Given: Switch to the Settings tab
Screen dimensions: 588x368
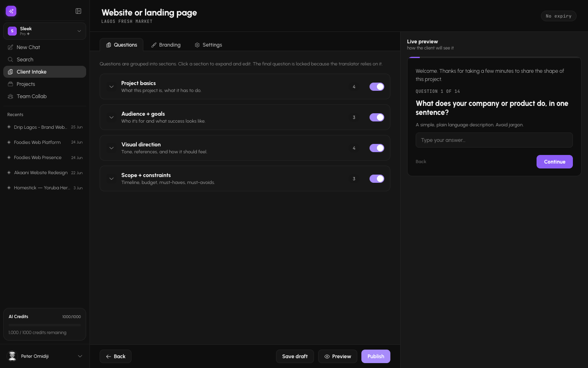Looking at the screenshot, I should (x=208, y=45).
